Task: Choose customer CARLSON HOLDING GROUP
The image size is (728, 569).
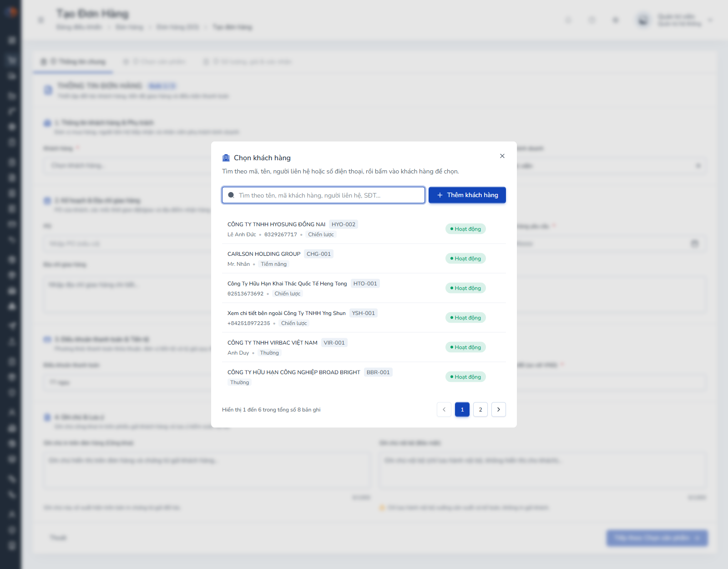Action: (x=364, y=259)
